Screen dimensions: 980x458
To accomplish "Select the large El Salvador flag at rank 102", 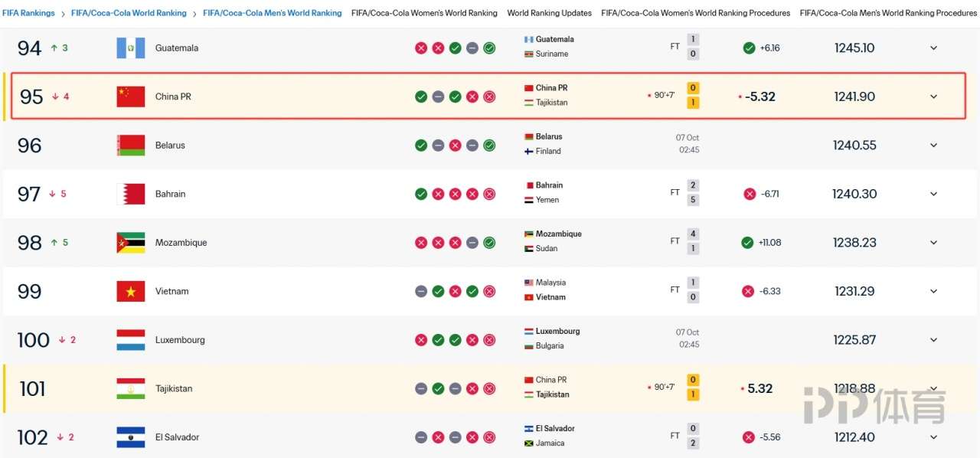I will click(130, 437).
